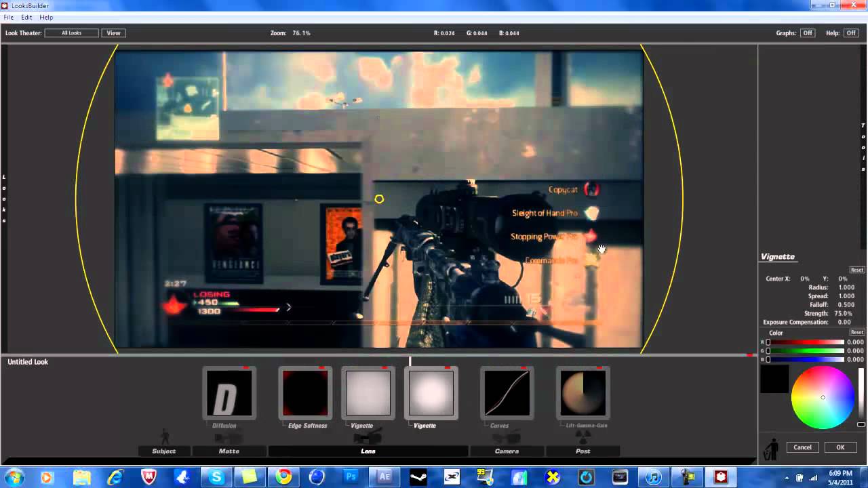The width and height of the screenshot is (868, 488).
Task: Open Windows Media Player from taskbar
Action: (x=47, y=477)
